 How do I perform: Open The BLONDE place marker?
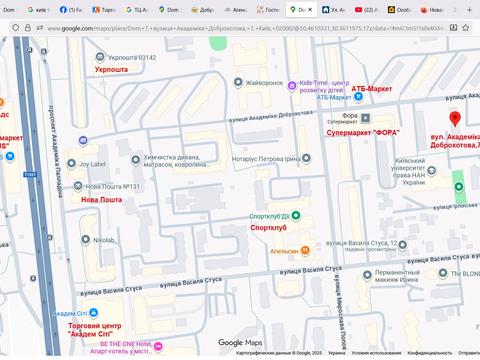(x=443, y=273)
